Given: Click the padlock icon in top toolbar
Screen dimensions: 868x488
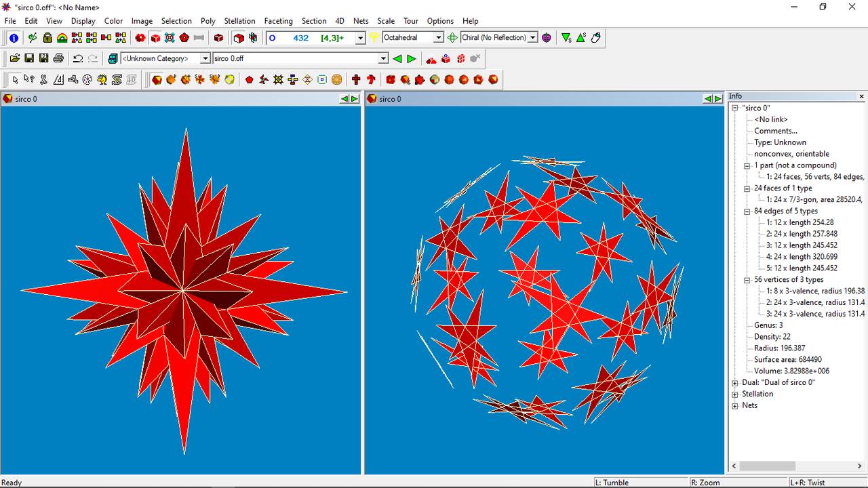Looking at the screenshot, I should (x=47, y=38).
